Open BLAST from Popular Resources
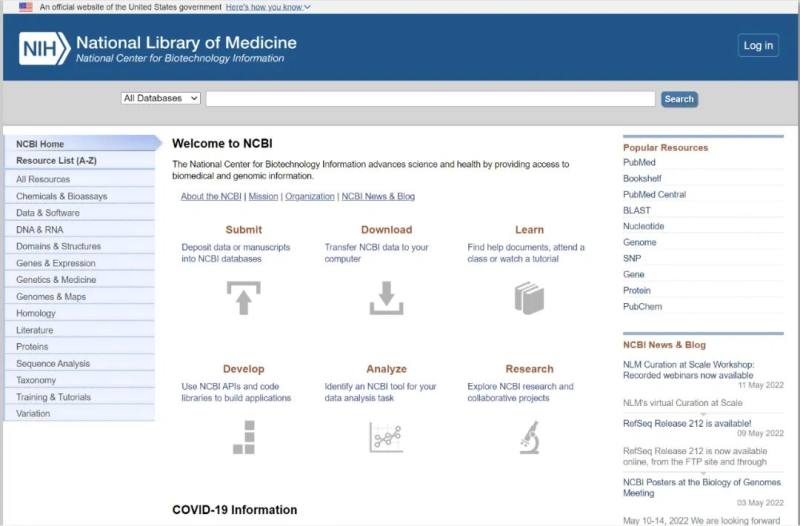The height and width of the screenshot is (526, 800). click(x=637, y=210)
